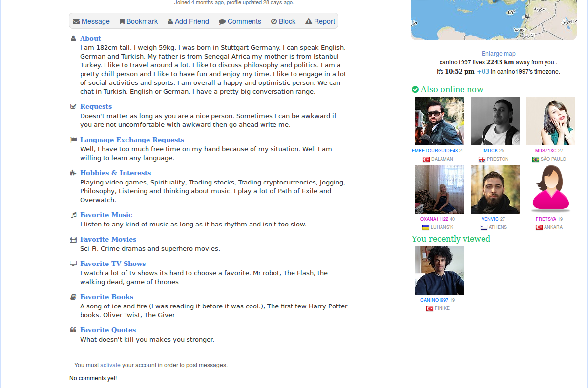Viewport: 588px width, 388px height.
Task: Click the puzzle icon next to Hobbies & Interests
Action: pyautogui.click(x=73, y=173)
